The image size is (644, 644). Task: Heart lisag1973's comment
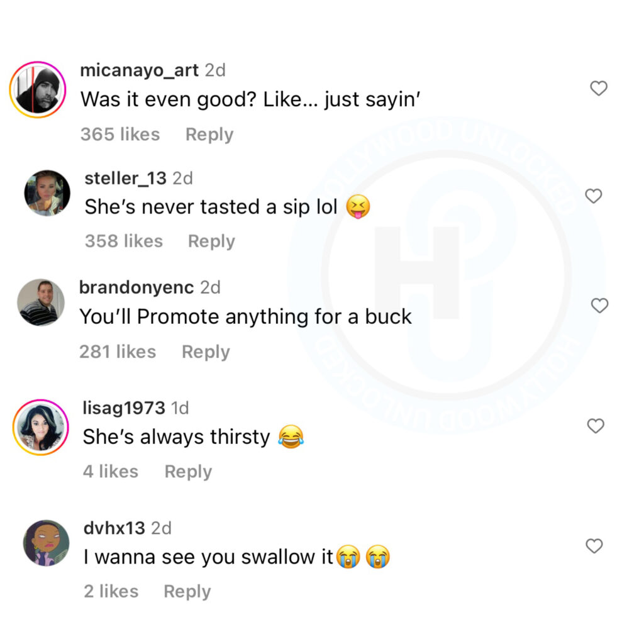coord(596,426)
